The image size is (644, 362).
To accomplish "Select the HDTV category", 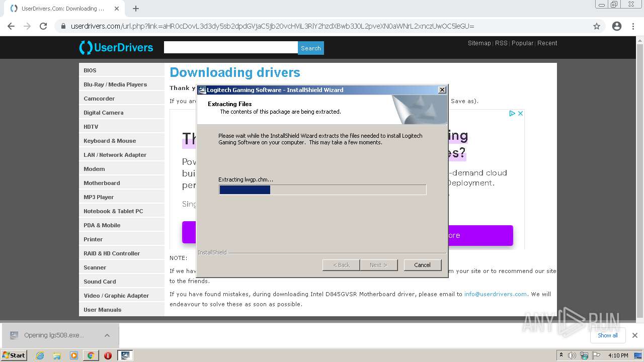I will pos(122,127).
